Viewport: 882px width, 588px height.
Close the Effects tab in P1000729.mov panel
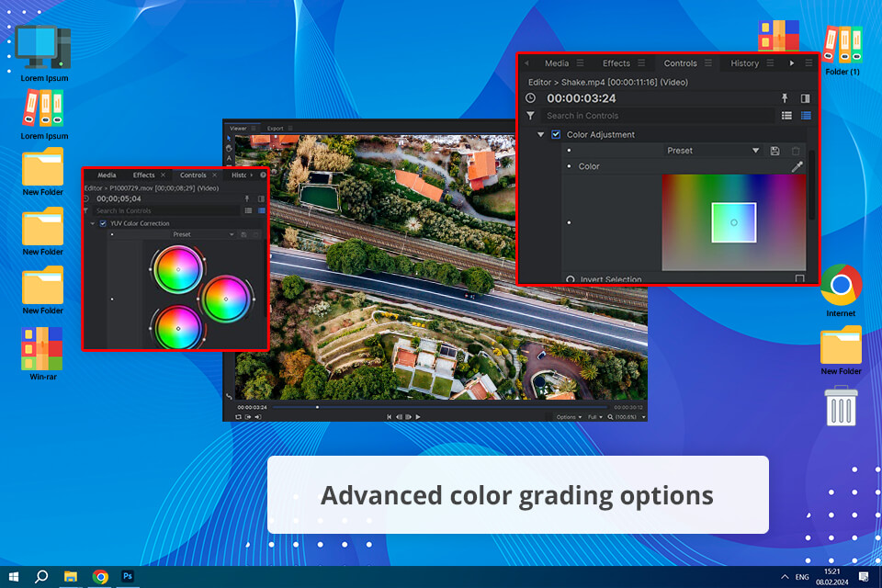164,175
